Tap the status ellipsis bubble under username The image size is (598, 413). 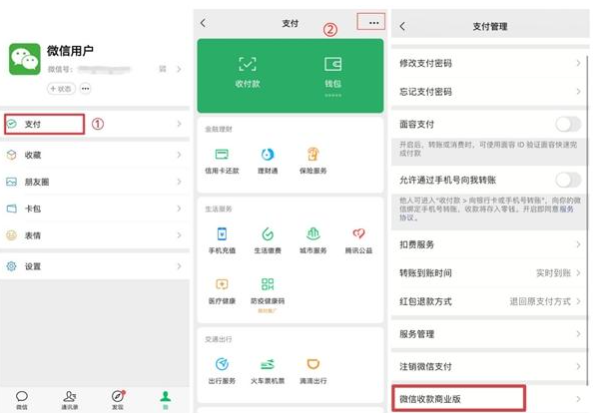coord(85,88)
